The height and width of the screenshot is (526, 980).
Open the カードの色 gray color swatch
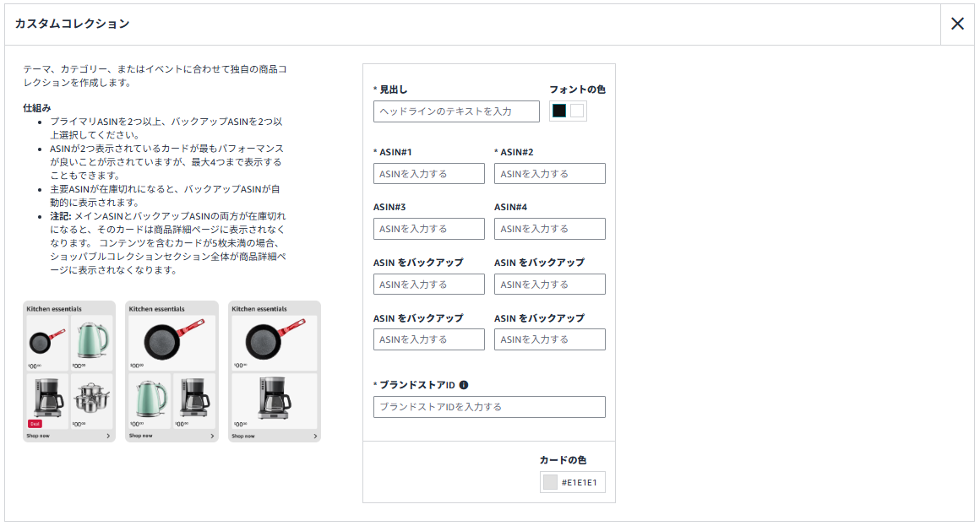coord(551,482)
